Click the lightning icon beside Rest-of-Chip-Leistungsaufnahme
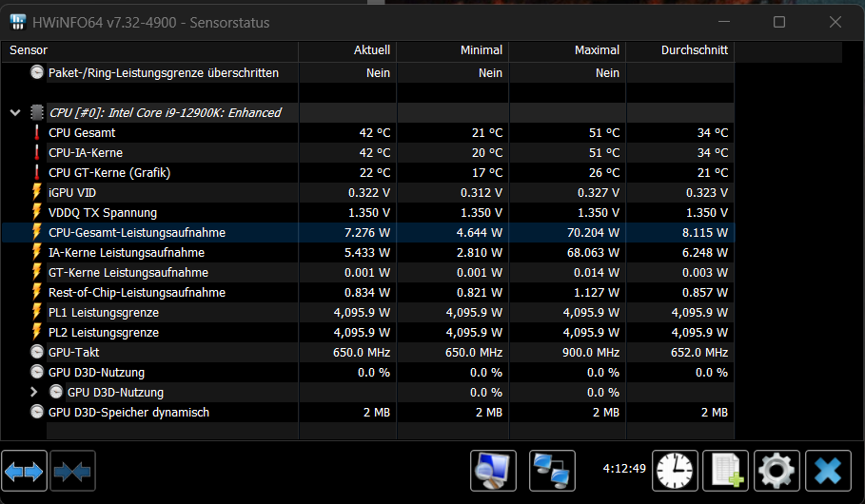The image size is (865, 504). pos(37,292)
